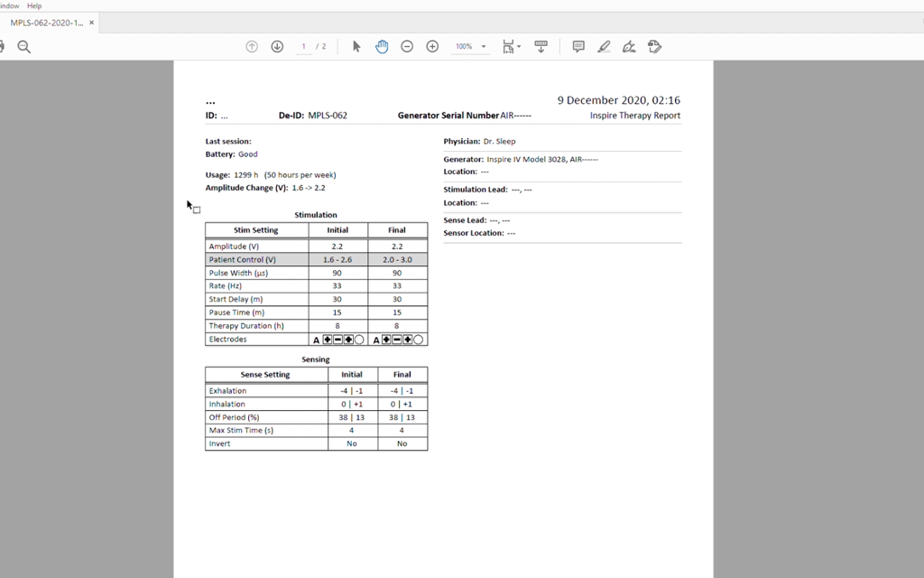Click the Stimulation Lead label
This screenshot has width=924, height=578.
pyautogui.click(x=476, y=190)
